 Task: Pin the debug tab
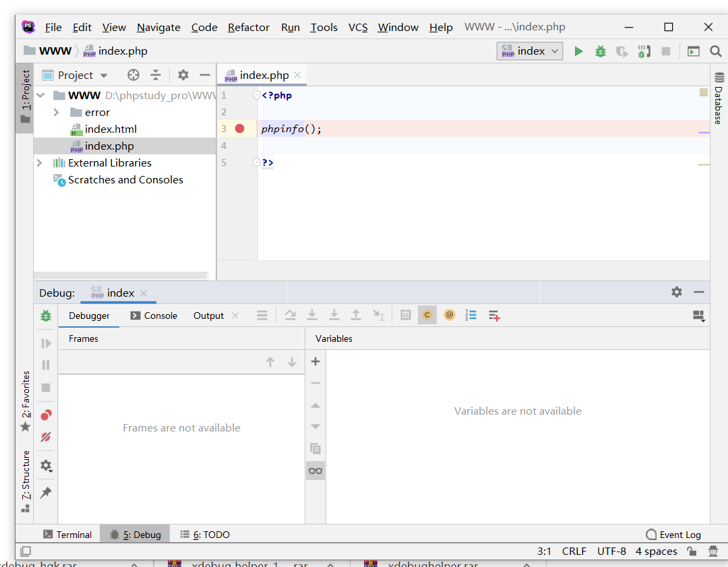46,492
